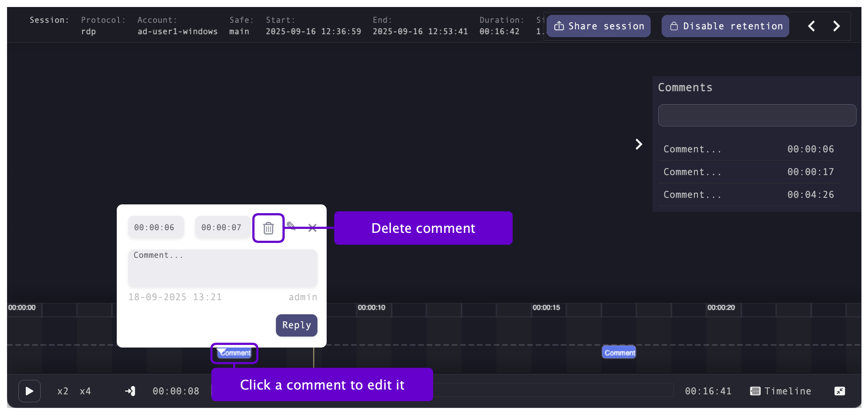Collapse the Comments panel chevron
The width and height of the screenshot is (868, 418).
tap(638, 144)
